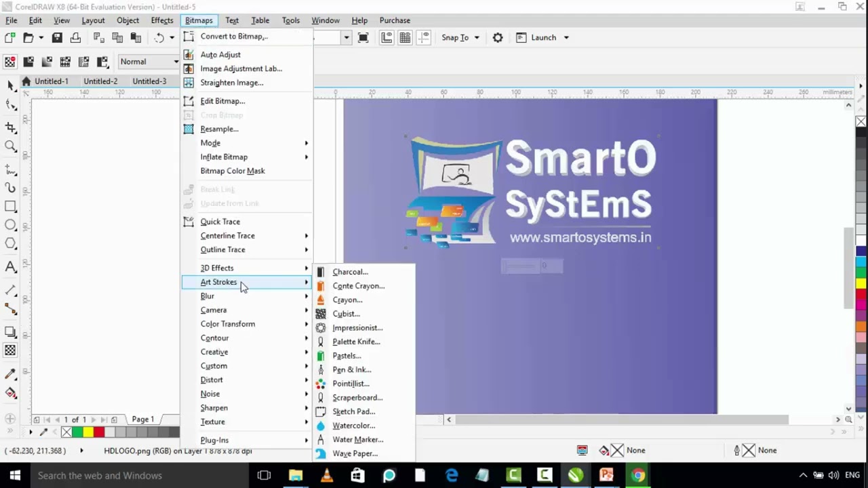Image resolution: width=868 pixels, height=488 pixels.
Task: Click Auto Adjust in the Bitmaps menu
Action: point(247,55)
